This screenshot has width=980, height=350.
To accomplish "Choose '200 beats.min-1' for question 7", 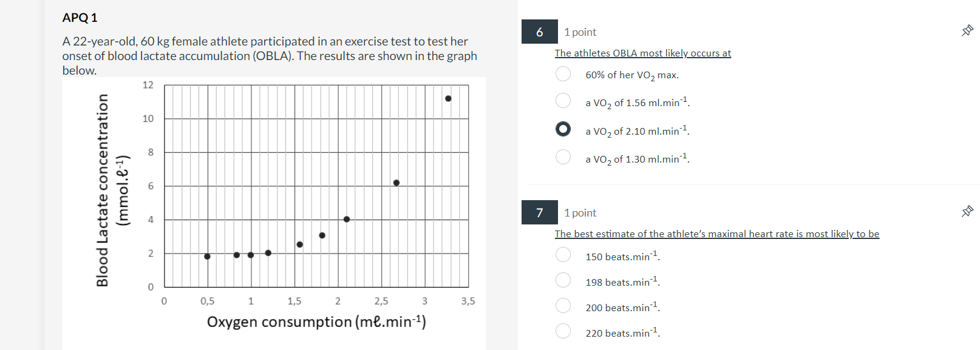I will point(563,306).
